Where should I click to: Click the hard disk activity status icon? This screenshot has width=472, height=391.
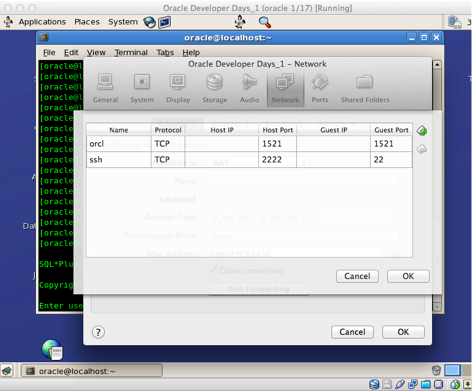point(374,384)
